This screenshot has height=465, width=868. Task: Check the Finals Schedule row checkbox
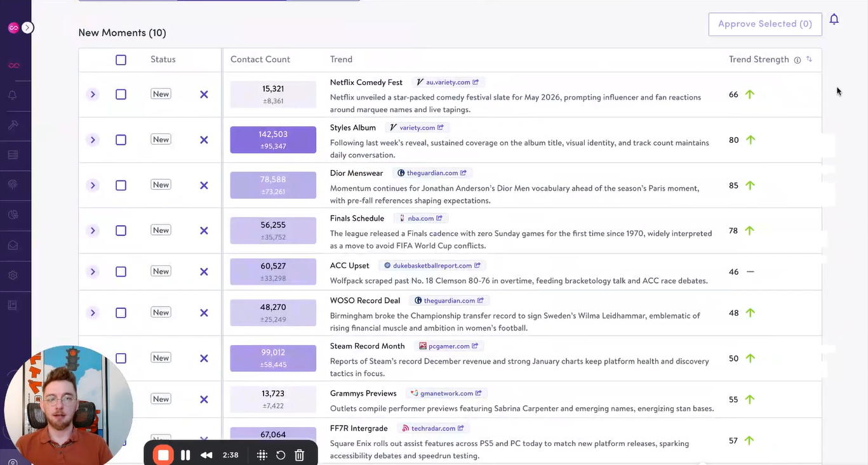121,231
